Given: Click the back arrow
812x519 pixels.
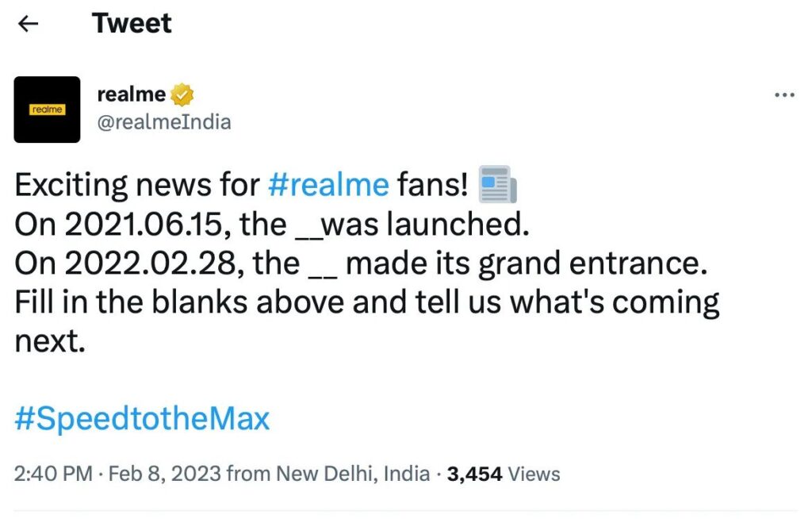Looking at the screenshot, I should point(29,24).
